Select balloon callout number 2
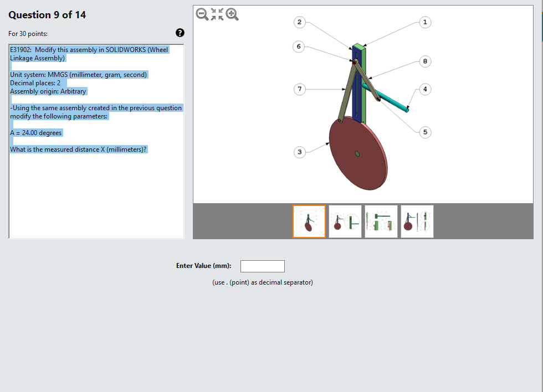Viewport: 543px width, 392px height. pyautogui.click(x=299, y=22)
